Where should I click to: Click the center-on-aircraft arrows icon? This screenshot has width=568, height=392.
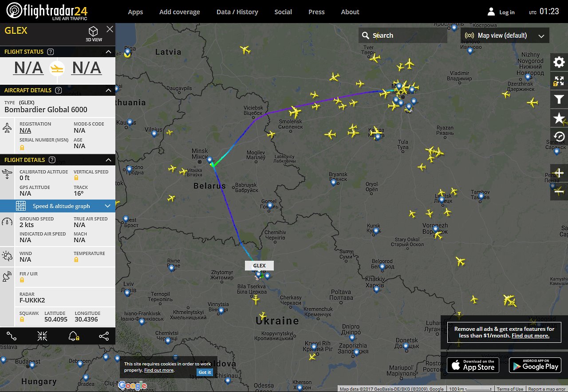[x=42, y=337]
